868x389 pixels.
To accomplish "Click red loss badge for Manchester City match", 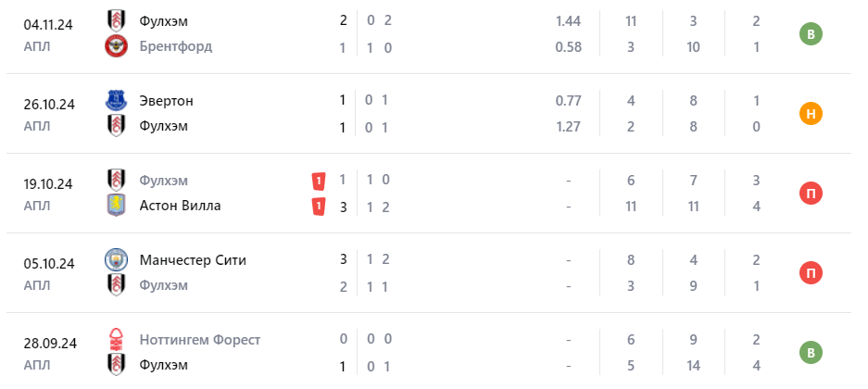I will coord(811,273).
